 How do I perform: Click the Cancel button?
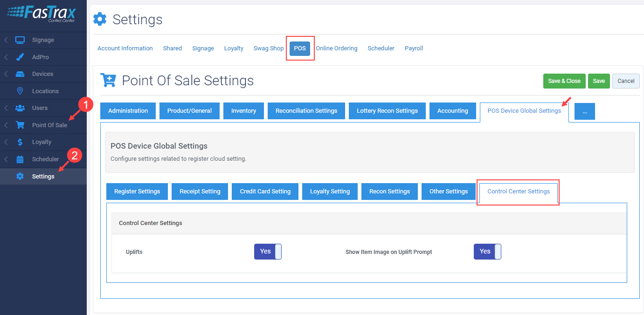(x=625, y=81)
